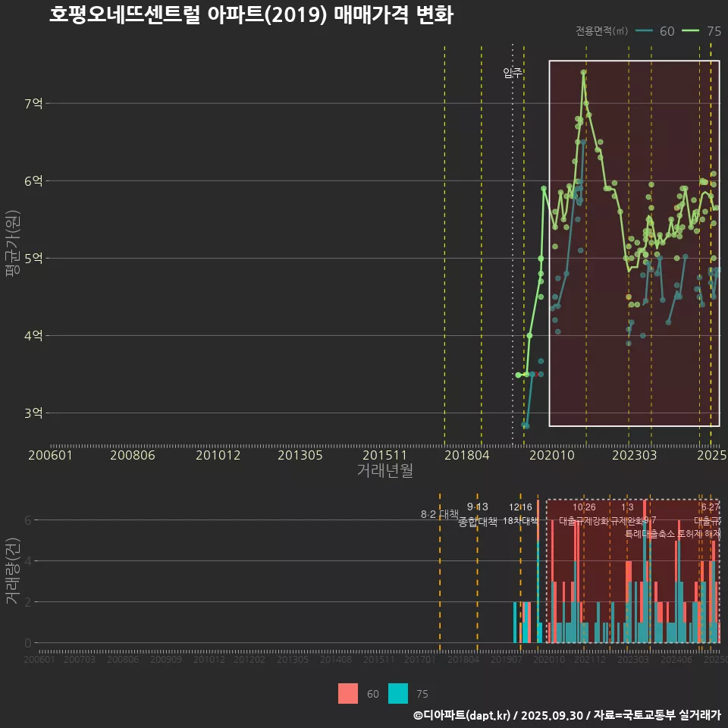
Task: Select the 8·2 대책 annotation
Action: click(x=440, y=514)
